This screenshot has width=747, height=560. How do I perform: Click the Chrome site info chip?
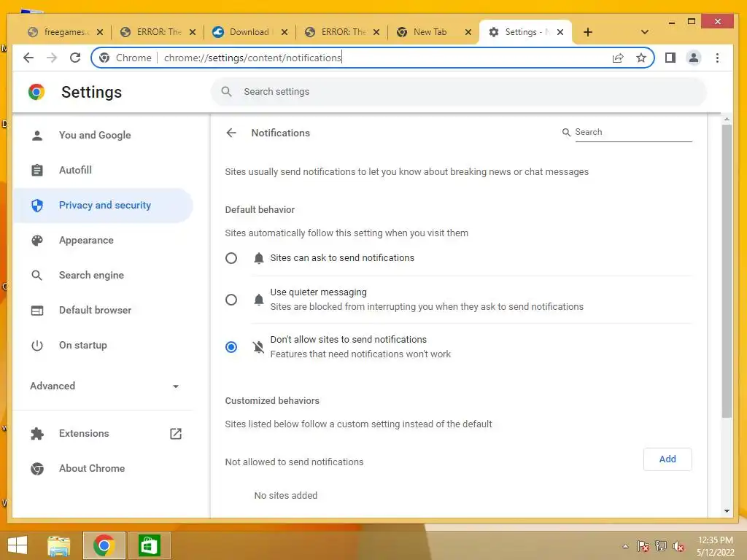pos(125,58)
